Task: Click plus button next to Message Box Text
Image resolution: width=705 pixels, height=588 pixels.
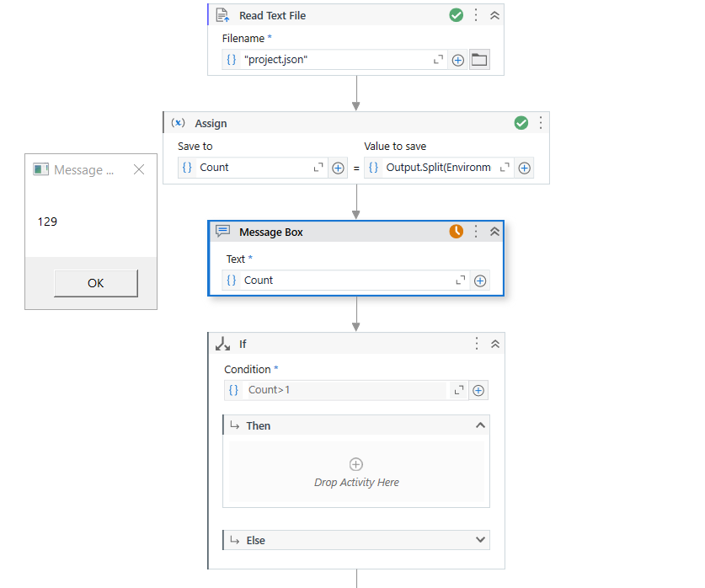Action: pos(480,281)
